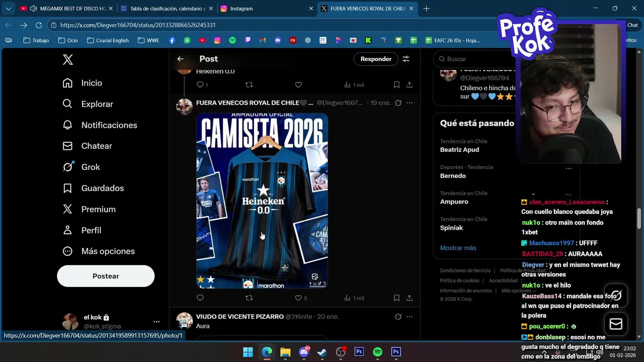Go back with the Post header arrow
The image size is (644, 362).
coord(181,59)
